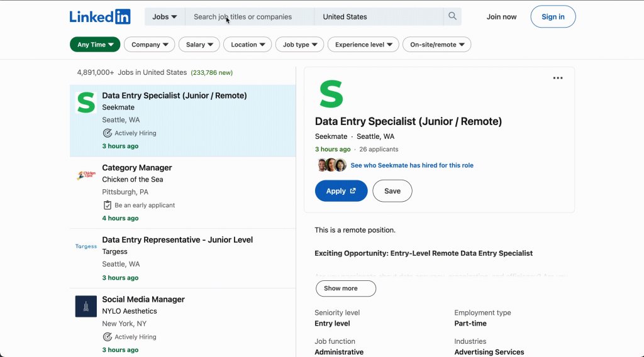Click 'Pittsburgh, PA' location text
This screenshot has height=357, width=644.
click(x=125, y=192)
